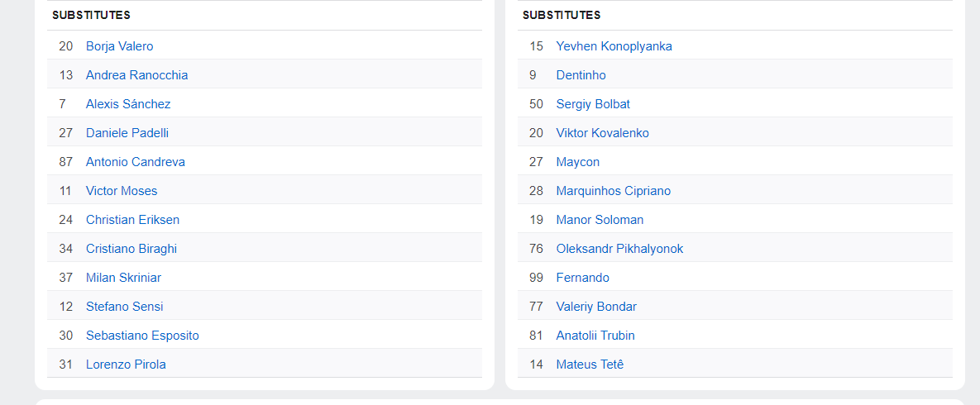Open Christian Eriksen's profile
The height and width of the screenshot is (405, 980).
click(x=132, y=220)
